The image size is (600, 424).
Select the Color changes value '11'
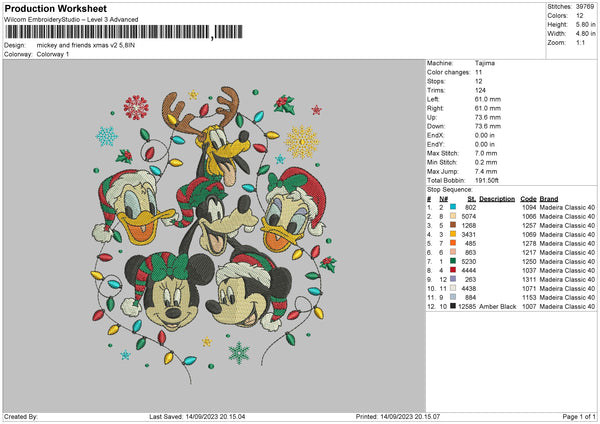[x=478, y=72]
